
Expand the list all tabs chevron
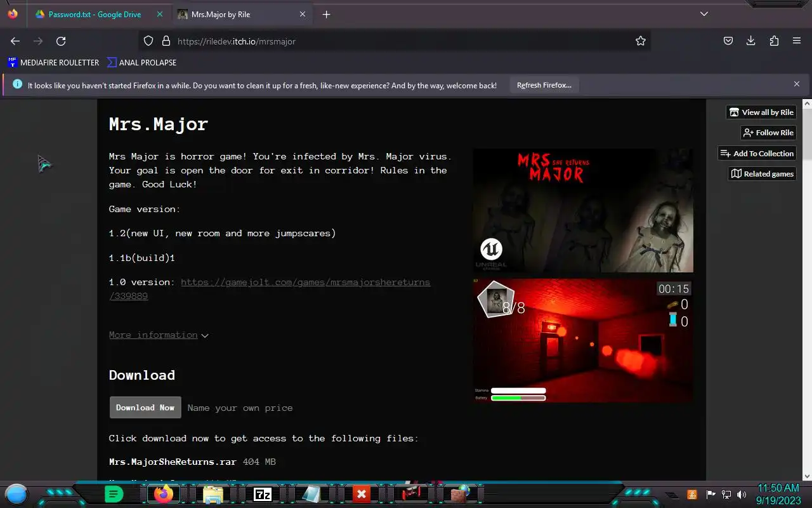click(x=704, y=14)
